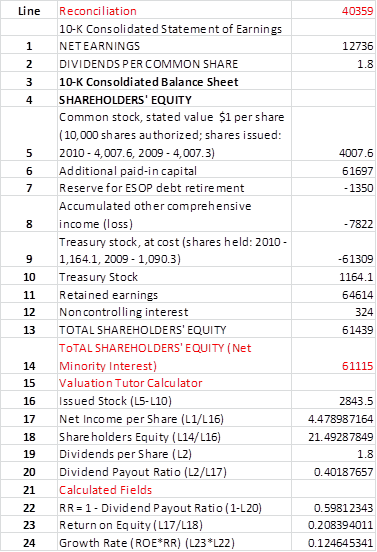Click the 40359 value cell
Viewport: 377px width, 552px height.
point(333,11)
